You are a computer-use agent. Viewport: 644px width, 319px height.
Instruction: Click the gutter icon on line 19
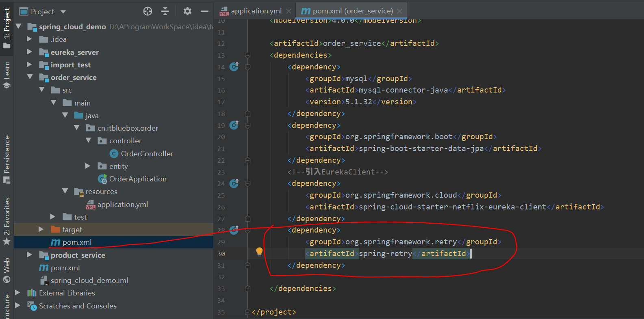(234, 125)
